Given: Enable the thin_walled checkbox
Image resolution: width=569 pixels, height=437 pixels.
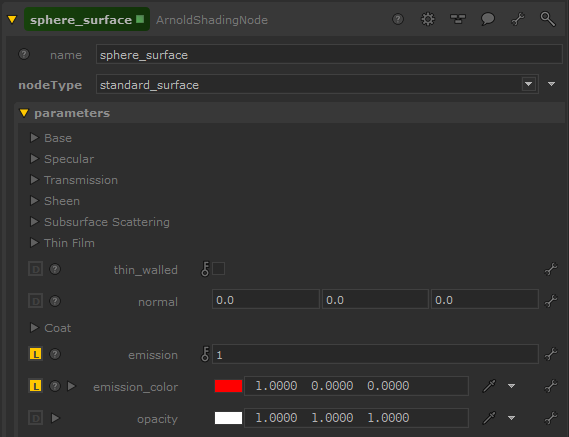Looking at the screenshot, I should point(218,269).
